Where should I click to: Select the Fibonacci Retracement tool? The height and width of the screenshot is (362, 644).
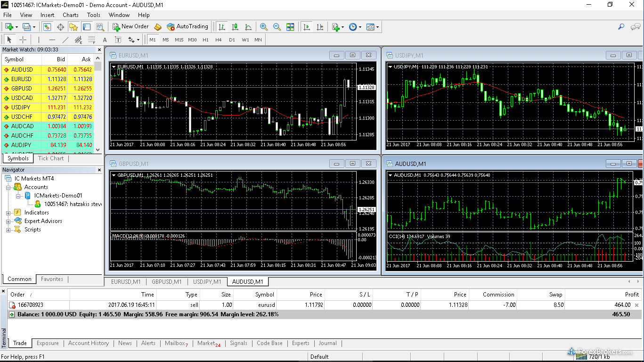coord(92,40)
